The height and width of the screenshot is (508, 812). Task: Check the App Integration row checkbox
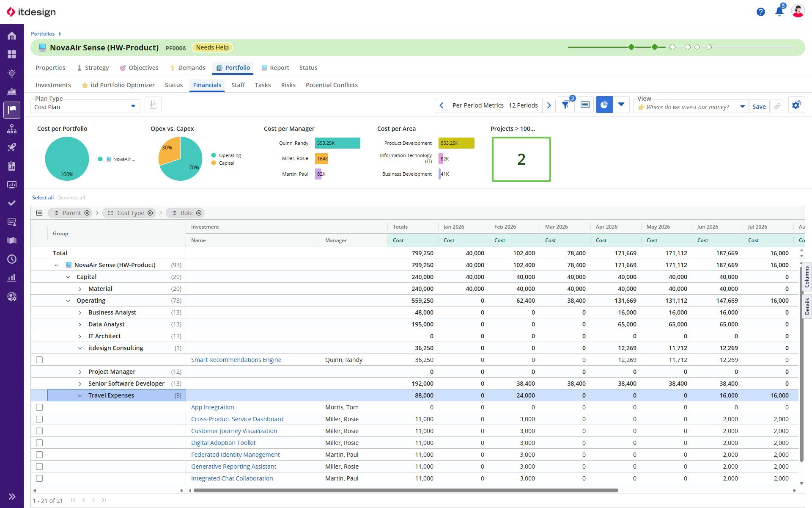click(x=39, y=407)
